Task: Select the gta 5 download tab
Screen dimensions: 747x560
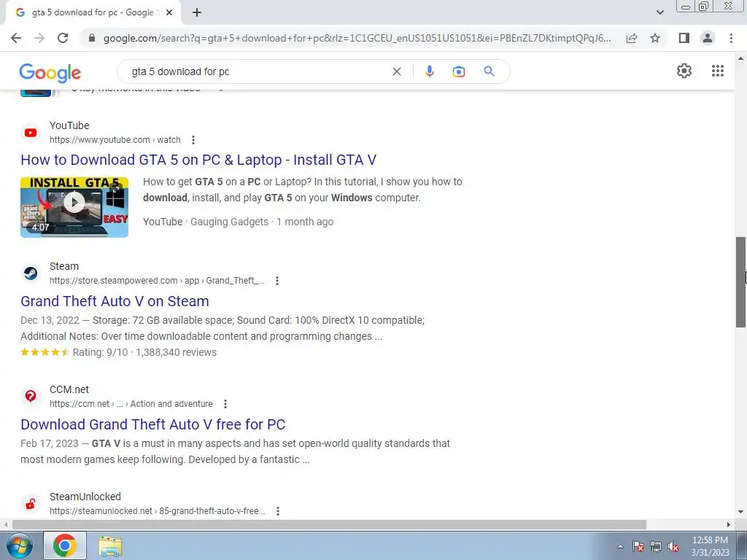Action: (93, 12)
